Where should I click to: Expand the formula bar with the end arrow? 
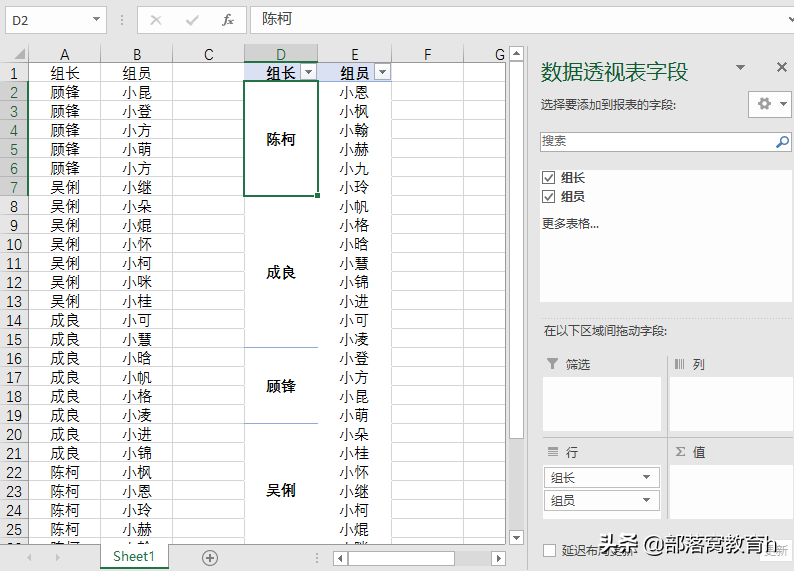(x=790, y=20)
